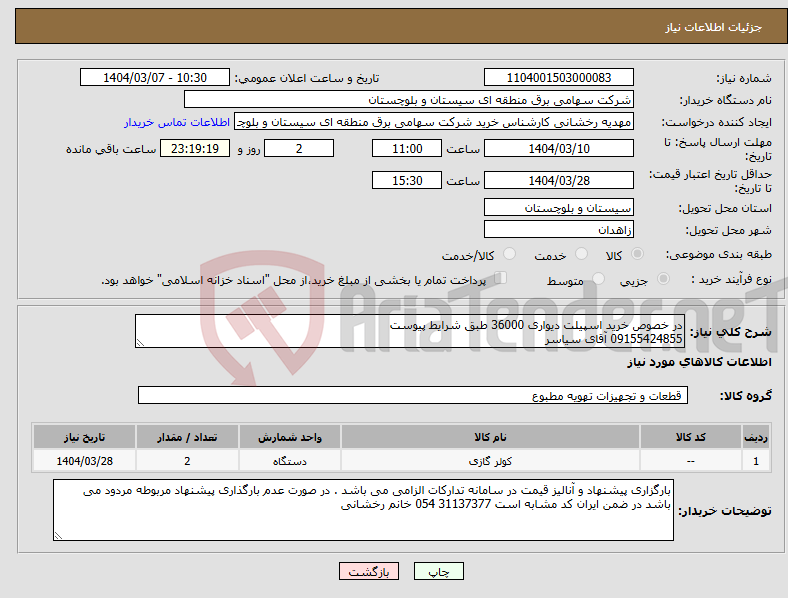The width and height of the screenshot is (788, 598).
Task: Click the unit cell دستگاه
Action: point(290,461)
